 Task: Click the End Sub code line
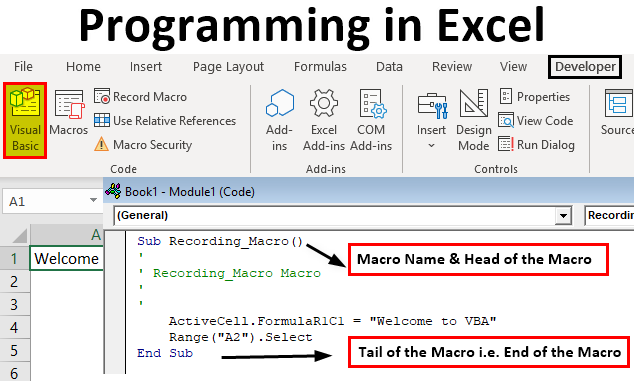click(165, 353)
